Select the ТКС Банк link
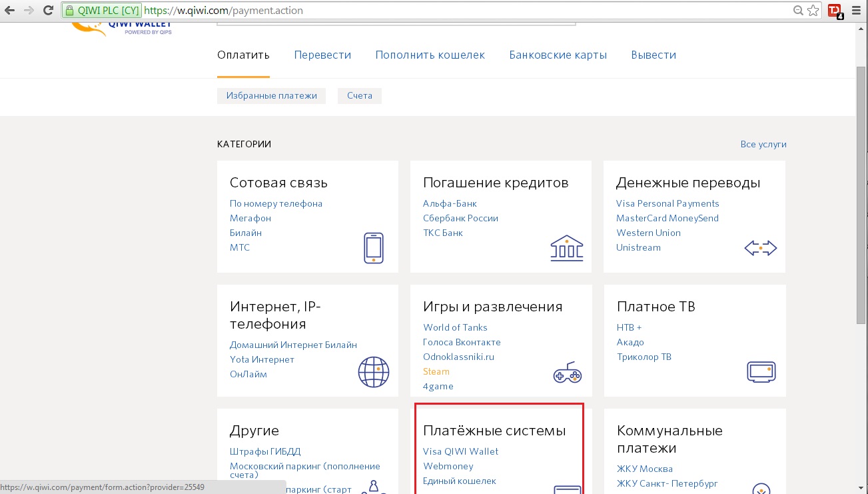Screen dimensions: 868x494 (x=443, y=233)
